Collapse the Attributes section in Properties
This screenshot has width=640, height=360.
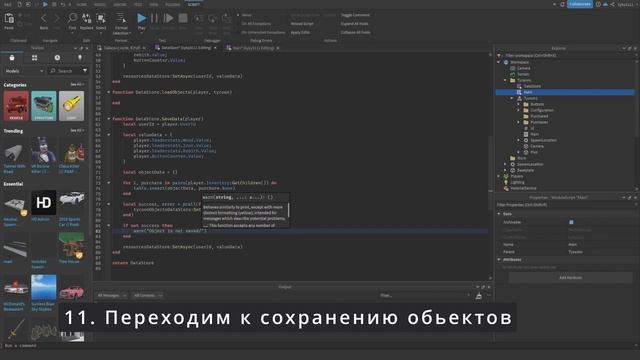499,259
